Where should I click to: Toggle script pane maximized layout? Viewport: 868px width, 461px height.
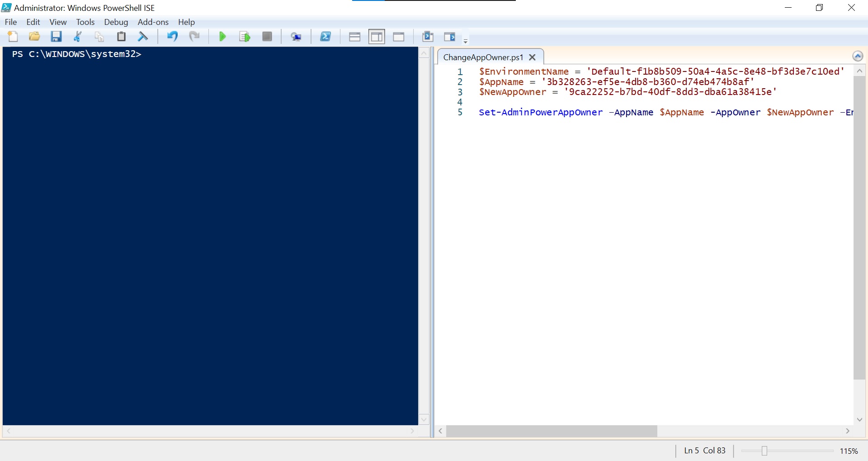(x=399, y=37)
